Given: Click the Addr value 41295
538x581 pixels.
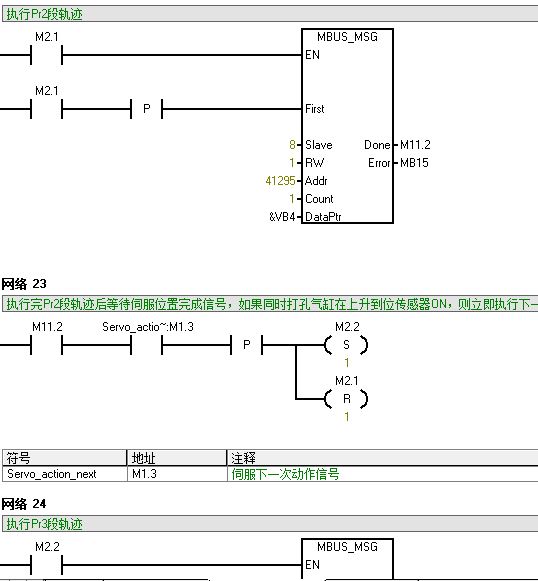Looking at the screenshot, I should click(280, 181).
